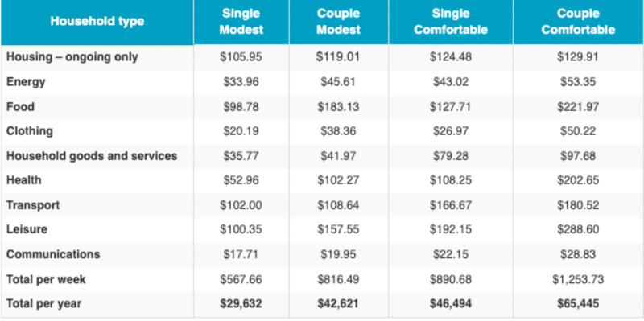Select the Single Modest column header
This screenshot has width=644, height=321.
click(x=241, y=22)
